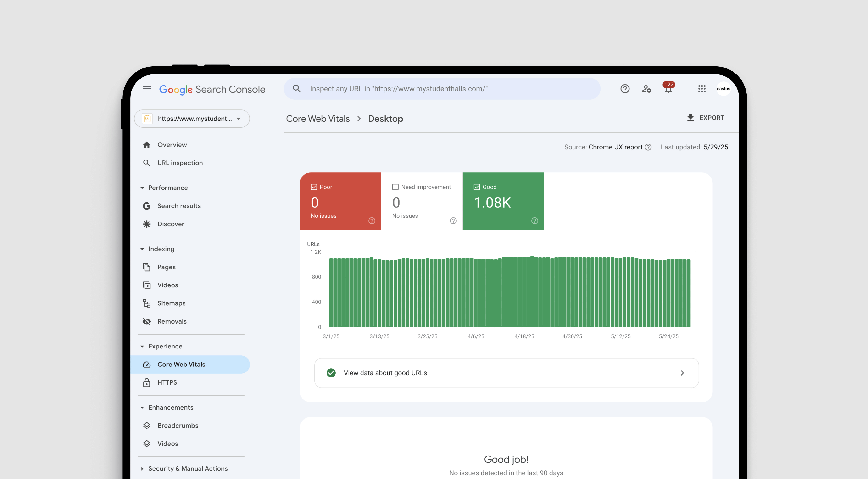
Task: Uncheck the Good checkbox
Action: click(x=477, y=187)
